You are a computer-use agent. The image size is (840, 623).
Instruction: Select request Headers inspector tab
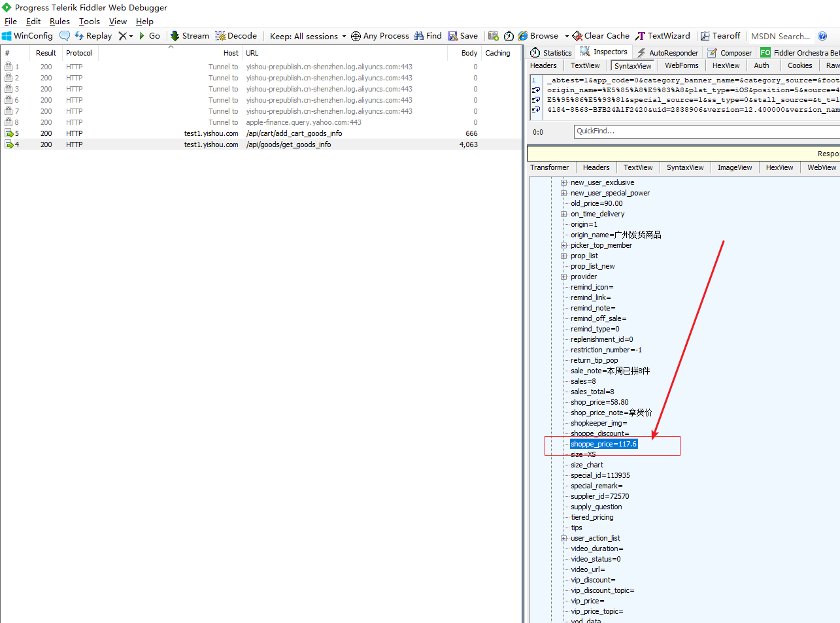coord(543,65)
